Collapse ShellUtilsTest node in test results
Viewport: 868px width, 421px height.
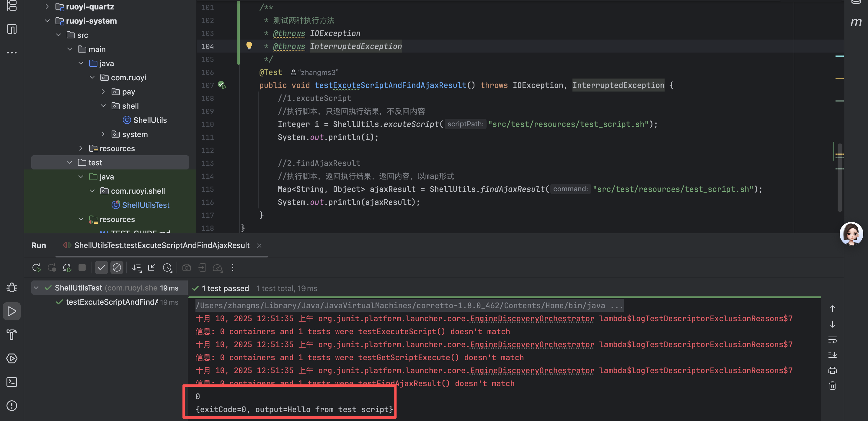click(36, 288)
